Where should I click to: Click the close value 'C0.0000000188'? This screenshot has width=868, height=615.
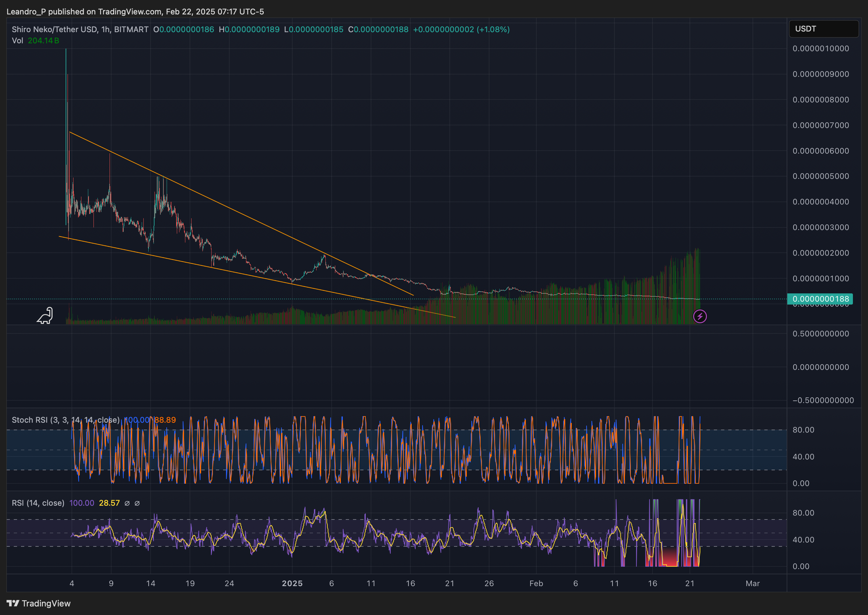(x=378, y=29)
